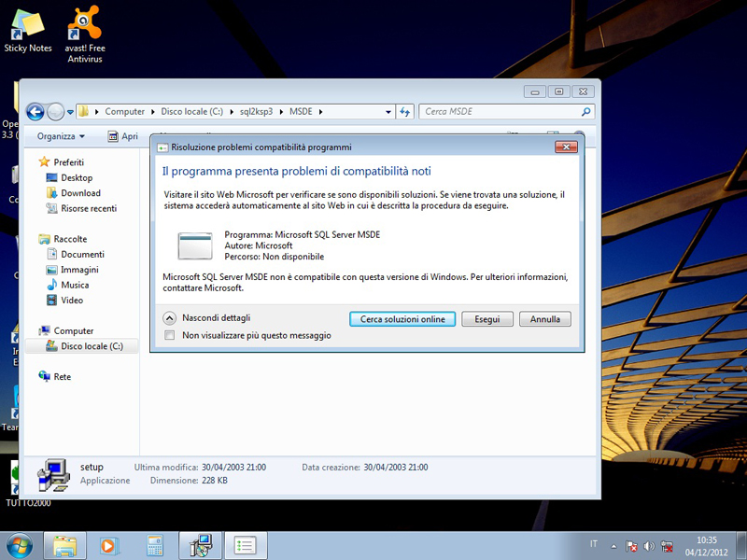The height and width of the screenshot is (560, 747).
Task: Click the Disco locale (C:) drive icon
Action: (52, 345)
